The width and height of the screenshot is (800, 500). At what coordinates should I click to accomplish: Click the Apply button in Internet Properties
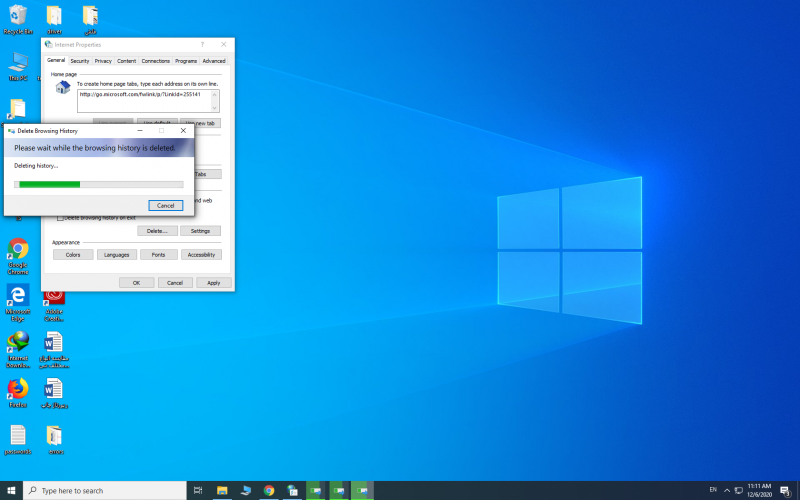(213, 283)
